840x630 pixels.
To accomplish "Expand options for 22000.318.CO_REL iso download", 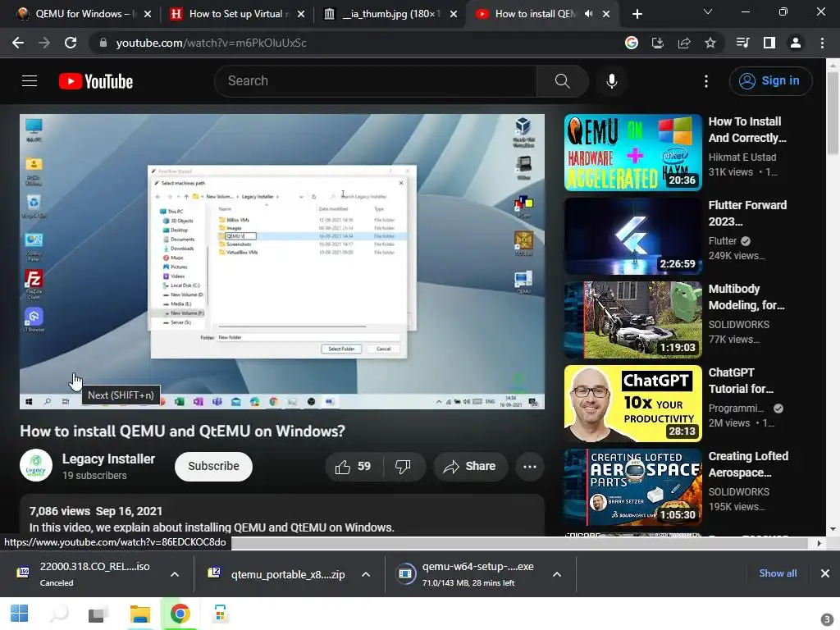I will tap(175, 574).
